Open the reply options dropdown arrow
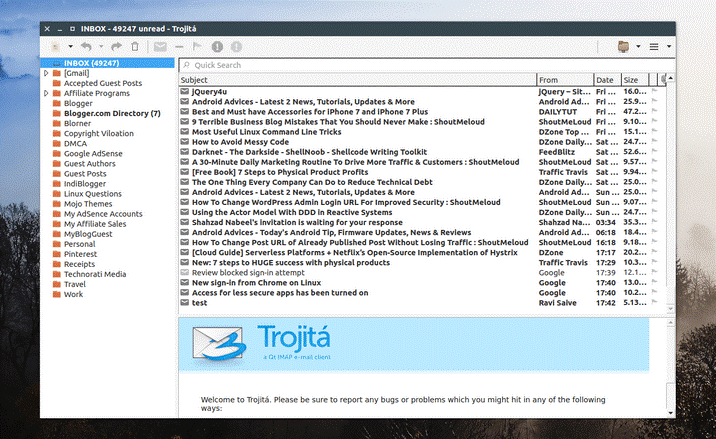This screenshot has width=716, height=439. 101,47
